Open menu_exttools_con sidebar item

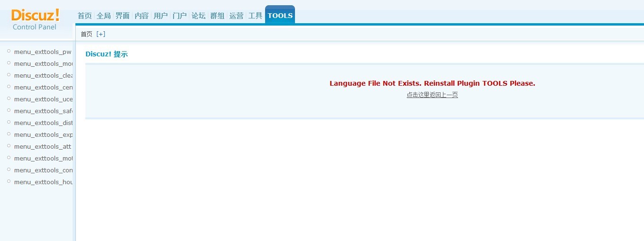coord(43,170)
